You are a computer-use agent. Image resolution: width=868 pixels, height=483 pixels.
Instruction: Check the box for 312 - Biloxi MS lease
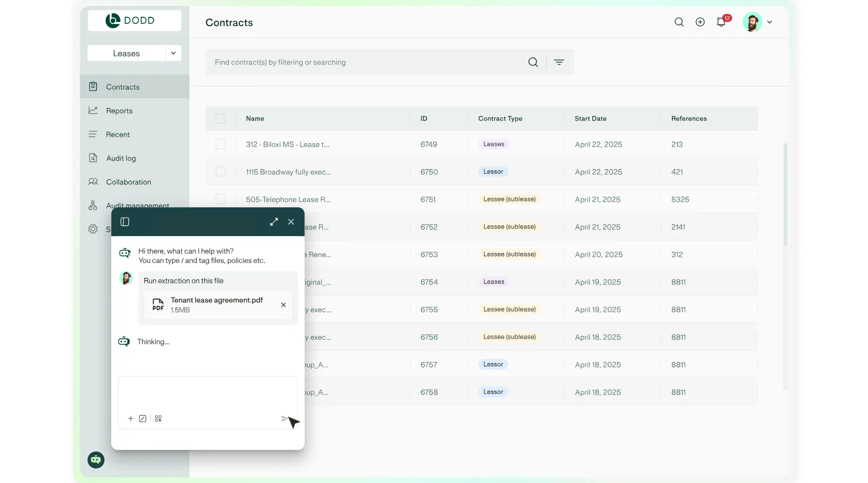click(221, 144)
